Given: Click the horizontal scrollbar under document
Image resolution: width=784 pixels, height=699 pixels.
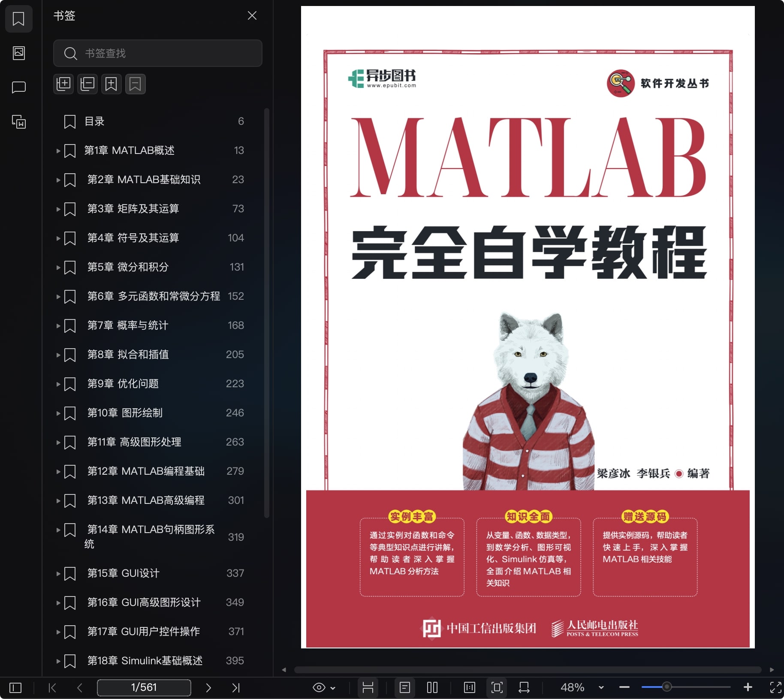Looking at the screenshot, I should click(x=528, y=670).
